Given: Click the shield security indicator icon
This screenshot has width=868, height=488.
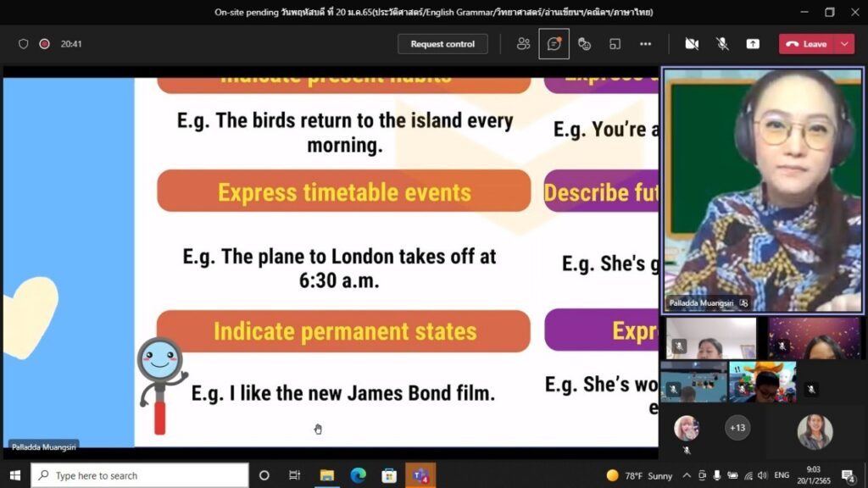Looking at the screenshot, I should pyautogui.click(x=24, y=44).
